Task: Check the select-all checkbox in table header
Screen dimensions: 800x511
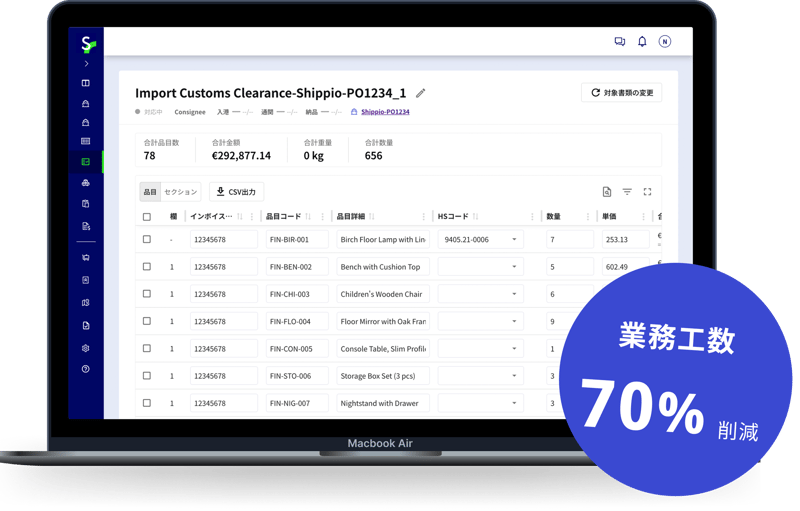Action: [x=147, y=217]
